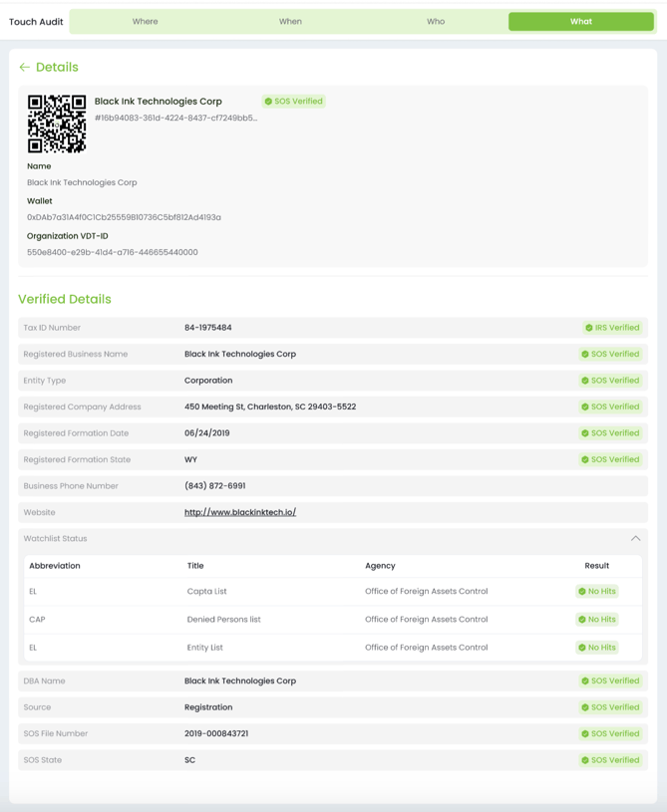The height and width of the screenshot is (812, 667).
Task: Click the formation date 06/24/2019
Action: 206,433
